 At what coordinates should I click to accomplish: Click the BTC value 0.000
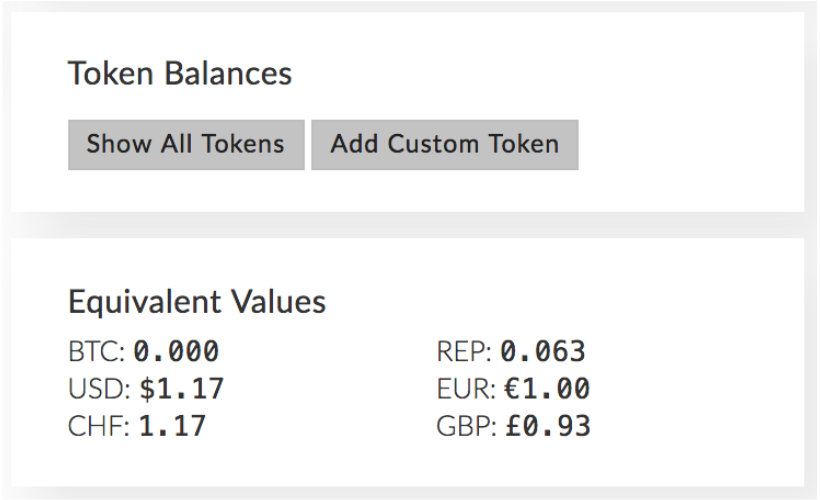pyautogui.click(x=176, y=352)
